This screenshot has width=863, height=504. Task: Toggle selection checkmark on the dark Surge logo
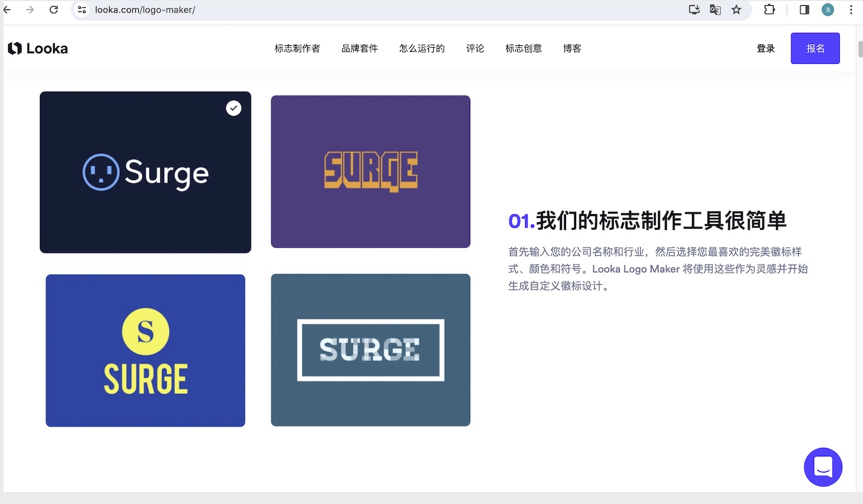234,108
